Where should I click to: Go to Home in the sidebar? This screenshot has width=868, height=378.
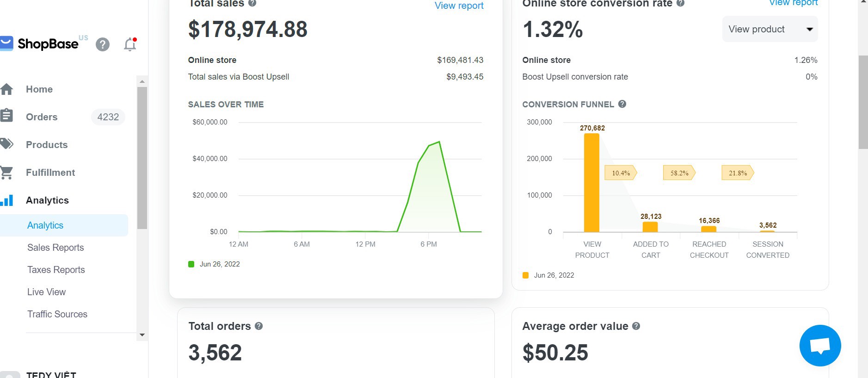pos(39,89)
